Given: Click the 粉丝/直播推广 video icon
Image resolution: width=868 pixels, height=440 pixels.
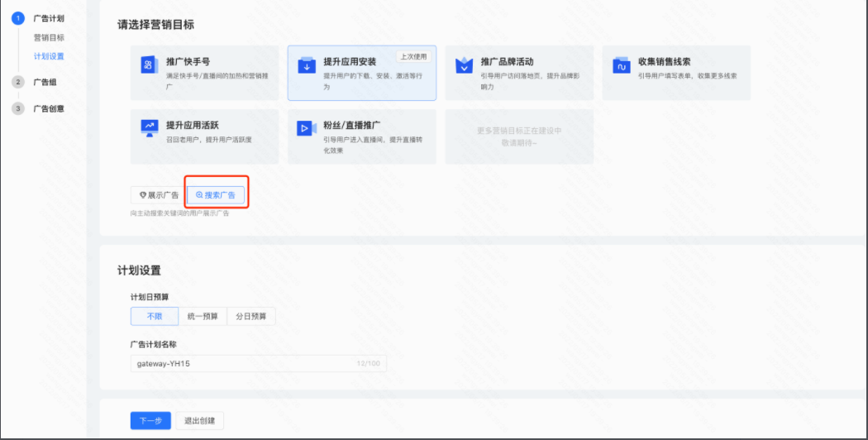Looking at the screenshot, I should point(306,128).
